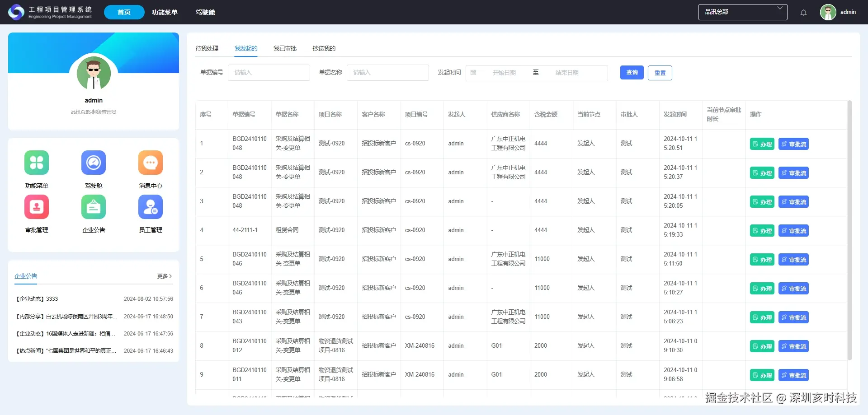Click the 重置 reset button
Image resolution: width=868 pixels, height=415 pixels.
pos(660,73)
